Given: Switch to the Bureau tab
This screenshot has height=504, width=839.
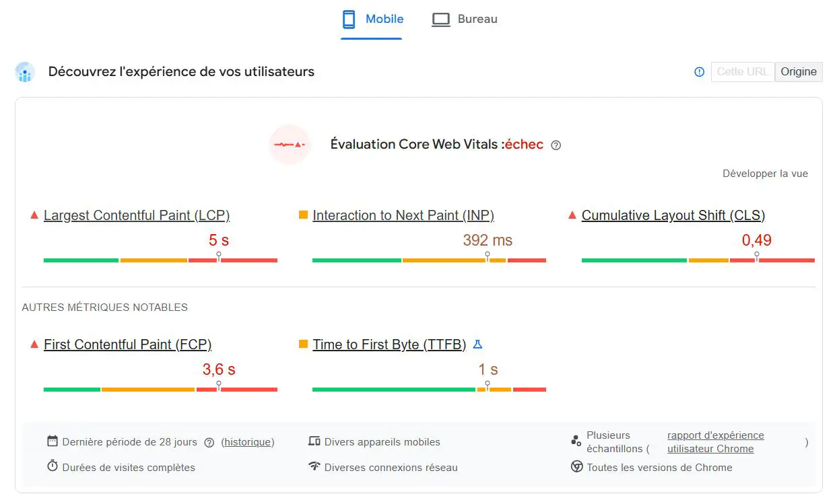Looking at the screenshot, I should [x=477, y=20].
